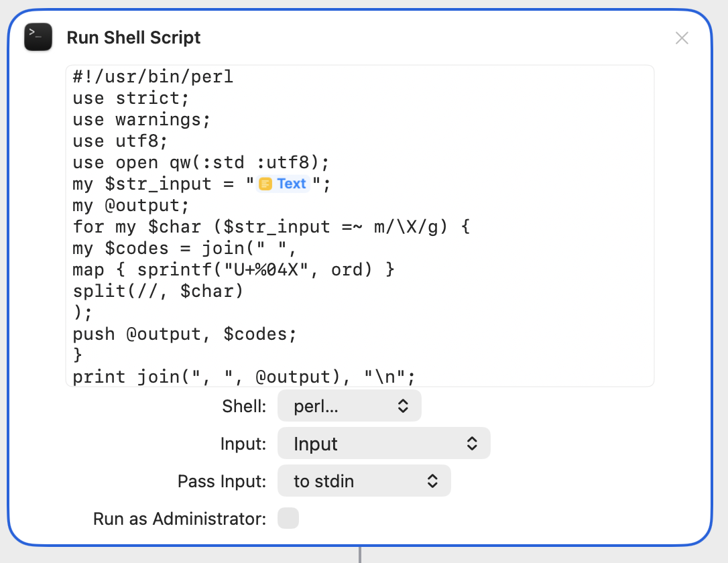Open Pass Input dropdown set to stdin
This screenshot has height=563, width=728.
[364, 481]
